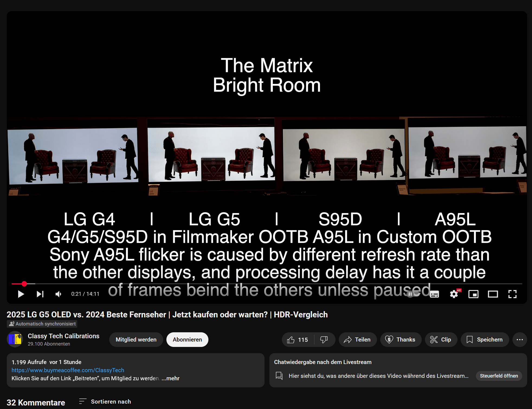Screen dimensions: 532x409
Task: Enter fullscreen mode
Action: (x=512, y=294)
